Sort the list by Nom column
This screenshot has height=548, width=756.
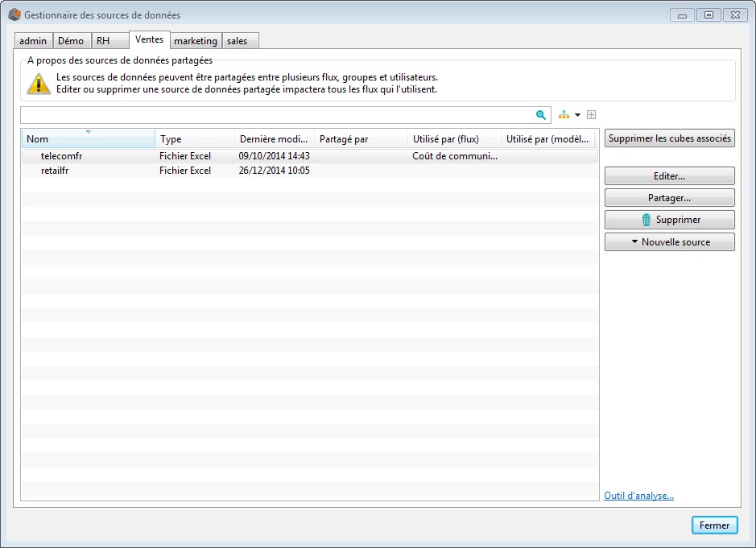point(87,139)
